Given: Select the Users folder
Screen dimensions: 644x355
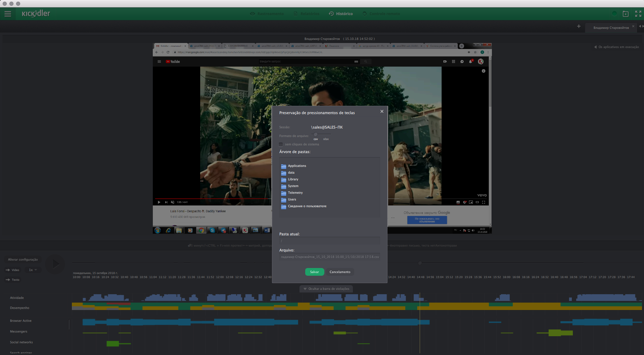Looking at the screenshot, I should [292, 199].
